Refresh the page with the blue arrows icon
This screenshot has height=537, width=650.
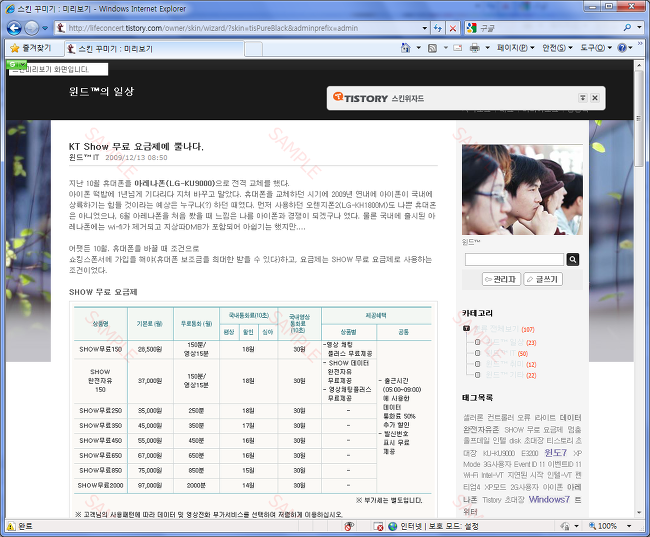[x=438, y=28]
